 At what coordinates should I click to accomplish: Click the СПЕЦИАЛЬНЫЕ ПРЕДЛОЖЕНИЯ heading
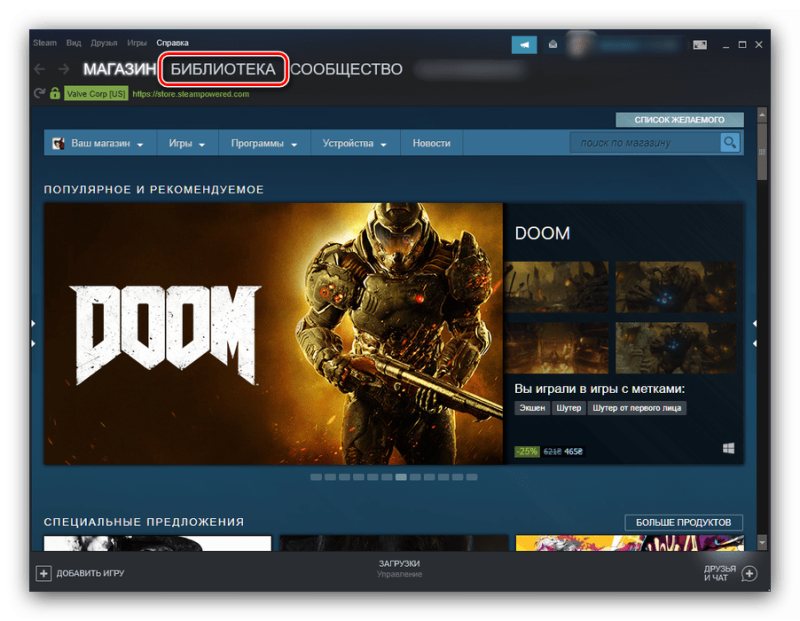click(x=144, y=522)
